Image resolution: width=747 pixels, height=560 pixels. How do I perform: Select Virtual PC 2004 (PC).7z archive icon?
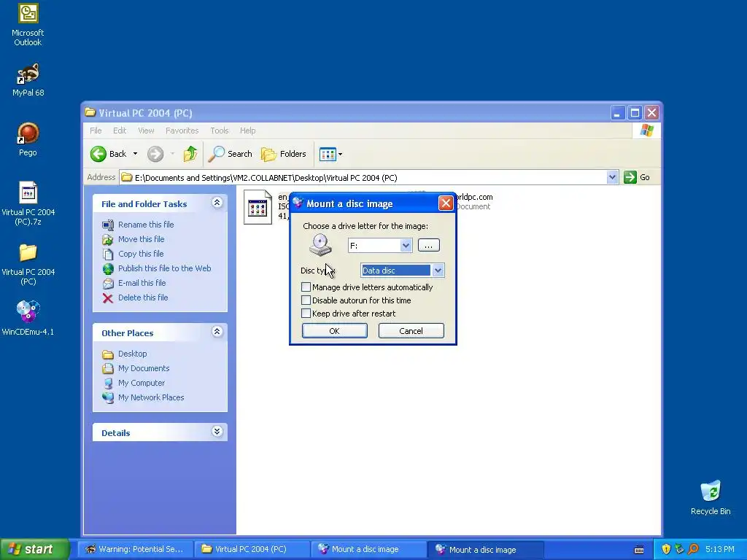pos(28,203)
